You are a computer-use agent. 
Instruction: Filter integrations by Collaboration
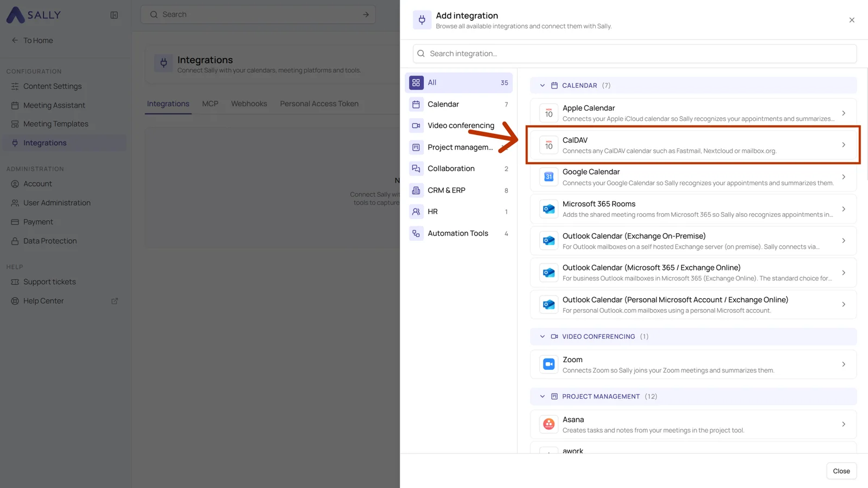(459, 169)
